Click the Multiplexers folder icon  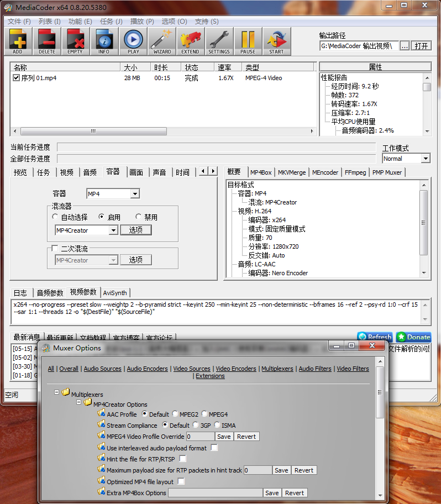pos(66,392)
